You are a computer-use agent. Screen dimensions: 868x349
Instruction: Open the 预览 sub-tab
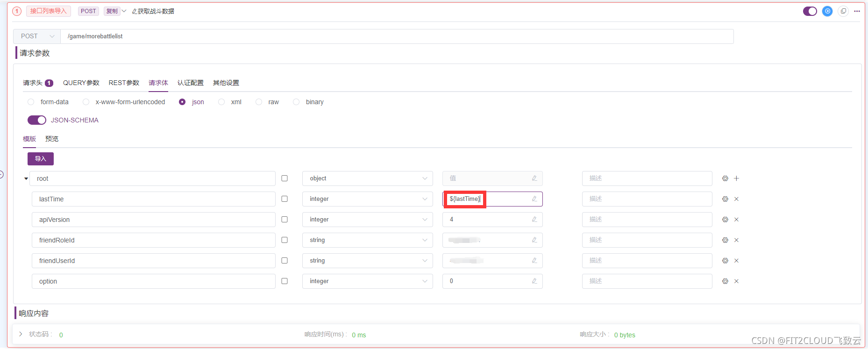click(52, 139)
